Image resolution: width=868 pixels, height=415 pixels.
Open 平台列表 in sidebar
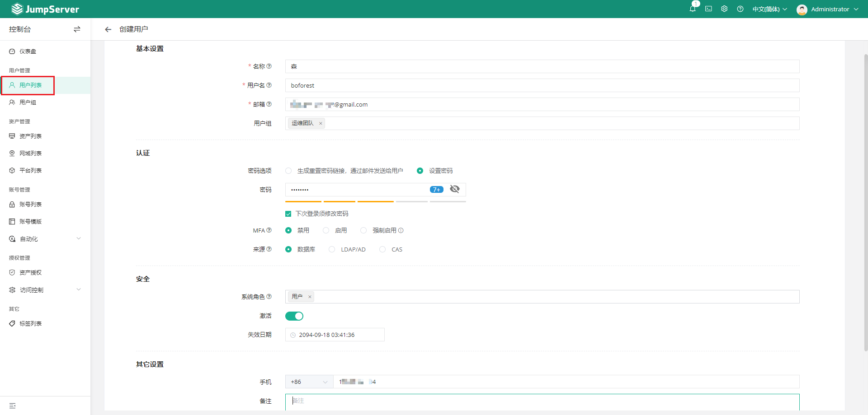pos(45,171)
